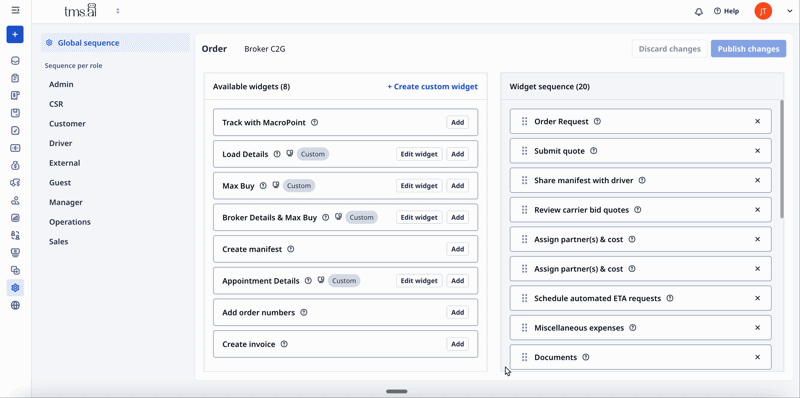Click the tms.ai logo
The width and height of the screenshot is (800, 398).
tap(82, 11)
